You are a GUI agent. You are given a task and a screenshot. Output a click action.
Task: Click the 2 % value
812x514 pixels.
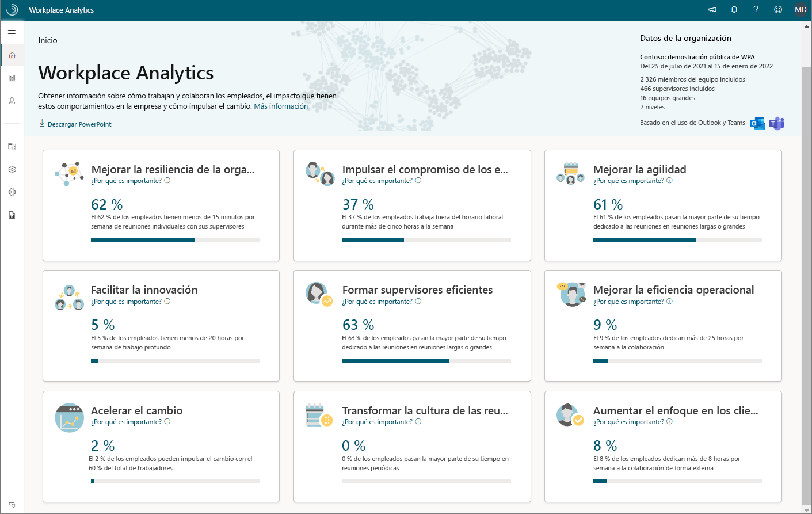tap(103, 446)
